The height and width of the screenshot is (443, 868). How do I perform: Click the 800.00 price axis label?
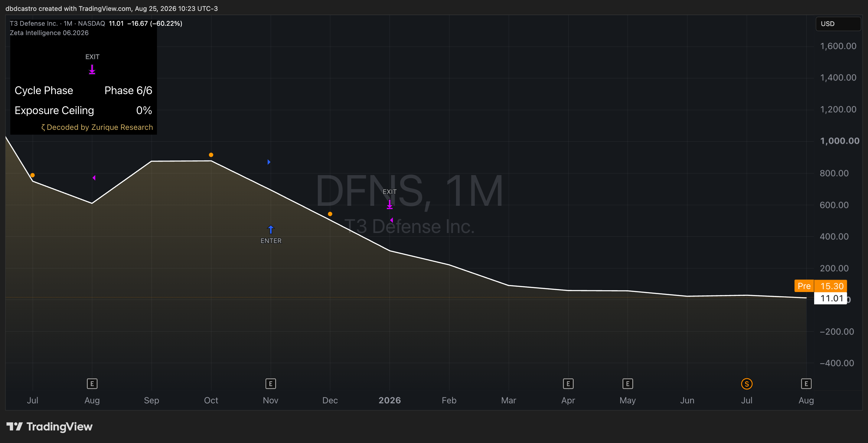[x=834, y=173]
